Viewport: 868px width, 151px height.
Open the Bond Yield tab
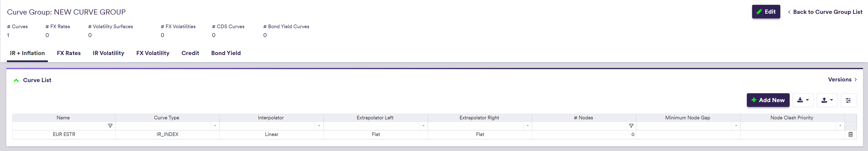tap(226, 53)
